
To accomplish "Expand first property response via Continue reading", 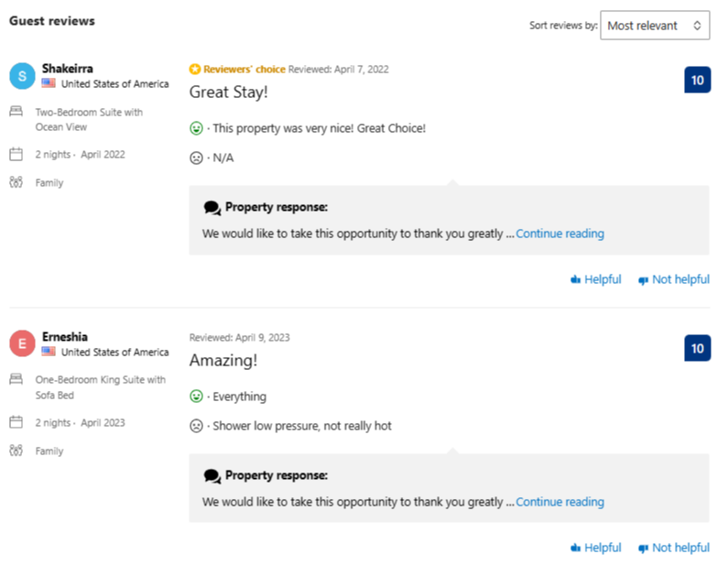I will (560, 234).
